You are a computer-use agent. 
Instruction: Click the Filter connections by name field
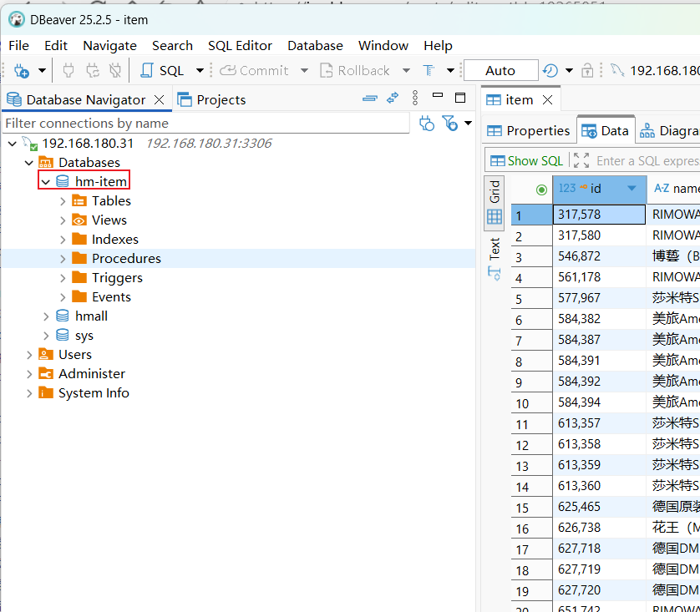pos(205,123)
